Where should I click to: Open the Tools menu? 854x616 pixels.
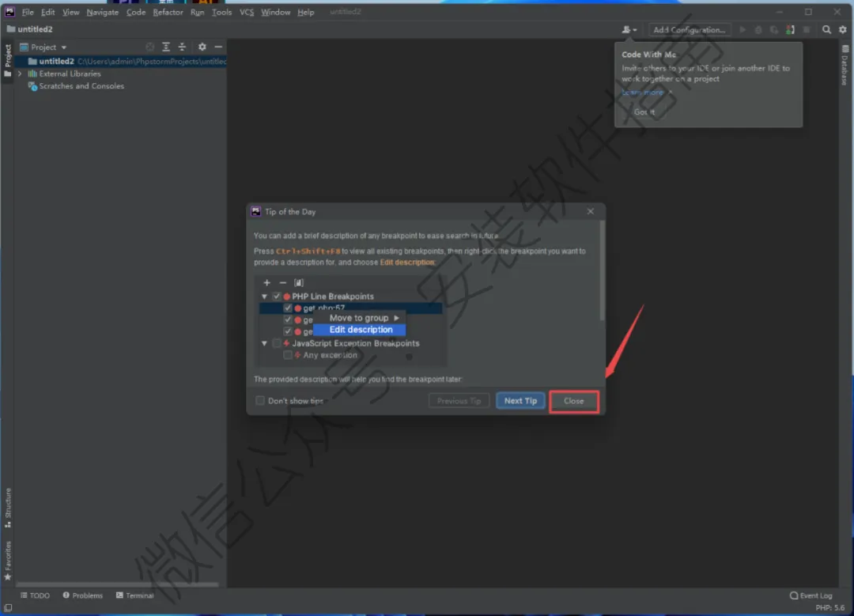point(221,12)
